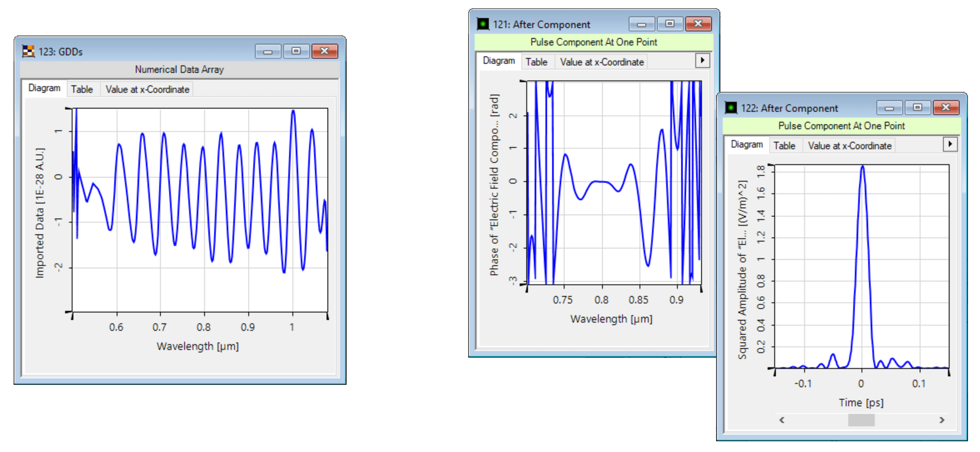980x452 pixels.
Task: Click the right scroll arrow in window 122
Action: coord(942,420)
